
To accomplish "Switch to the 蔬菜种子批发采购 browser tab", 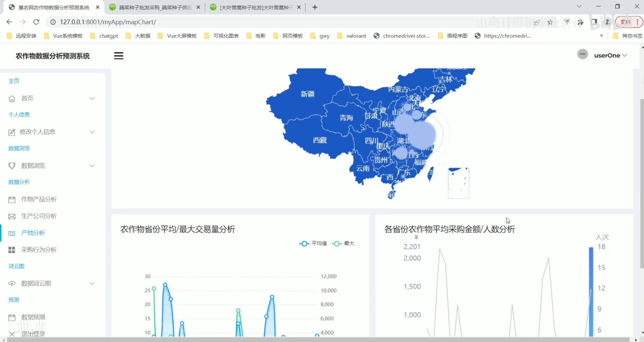I will [155, 7].
